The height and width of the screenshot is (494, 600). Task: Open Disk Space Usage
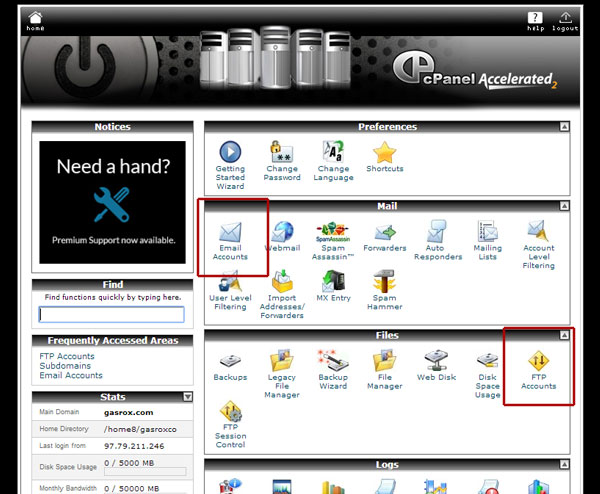pyautogui.click(x=488, y=376)
